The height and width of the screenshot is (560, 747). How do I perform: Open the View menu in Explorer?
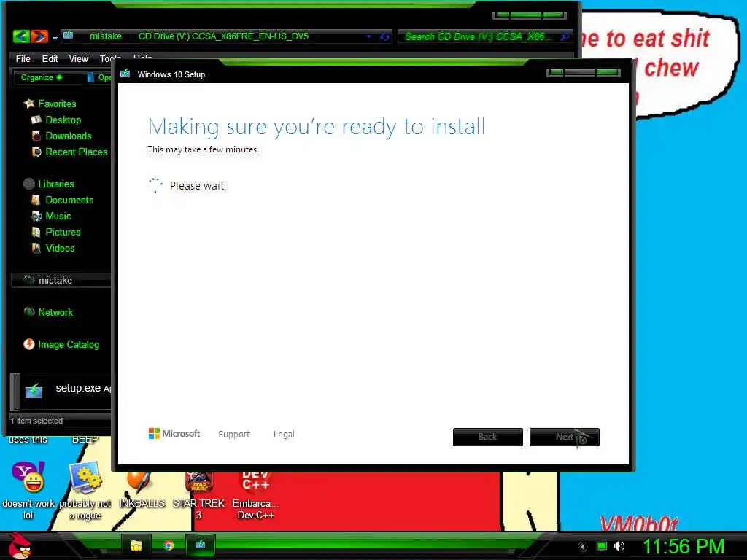coord(79,59)
